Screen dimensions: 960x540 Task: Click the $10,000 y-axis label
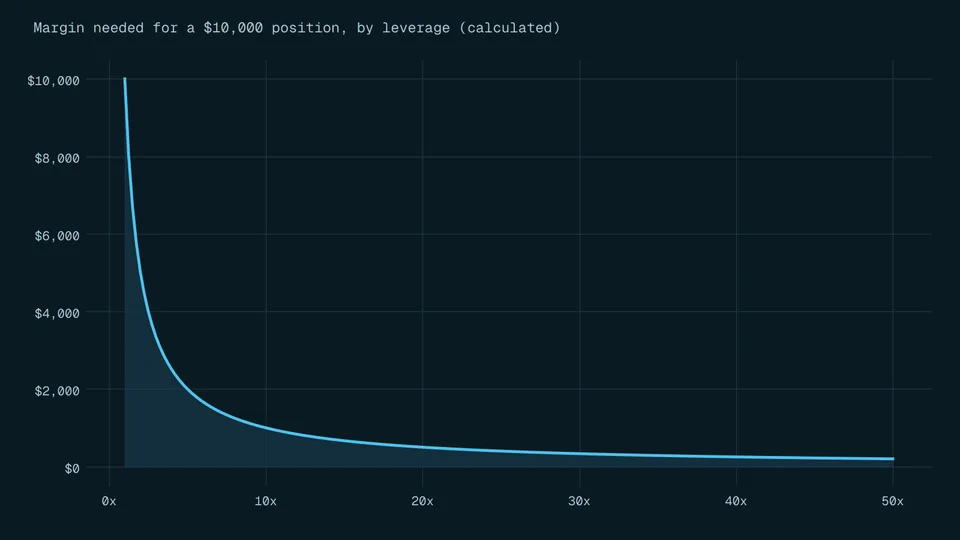(53, 81)
